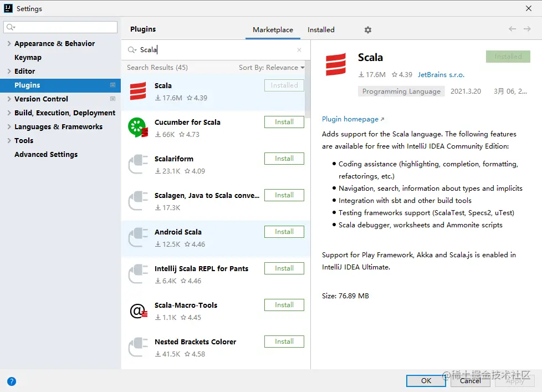Click the version 2021.3.20 text
The image size is (542, 392).
(466, 91)
